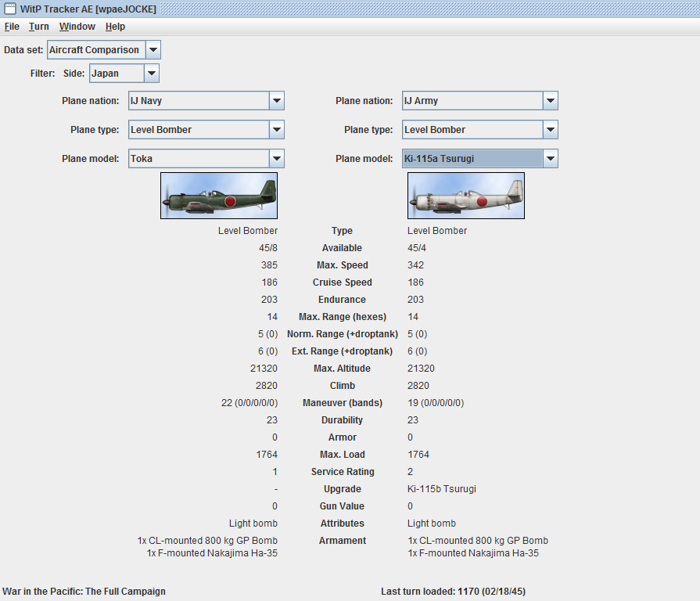The height and width of the screenshot is (601, 700).
Task: Click the Maneuver value 22 (0/0/0/0/0)
Action: 249,403
